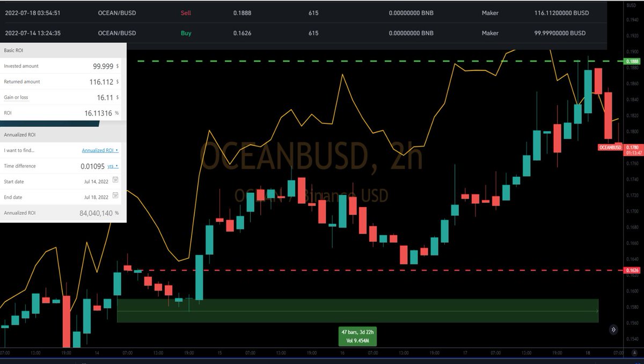Click the total 116.11200000 BUSD
This screenshot has height=364, width=644.
(561, 13)
